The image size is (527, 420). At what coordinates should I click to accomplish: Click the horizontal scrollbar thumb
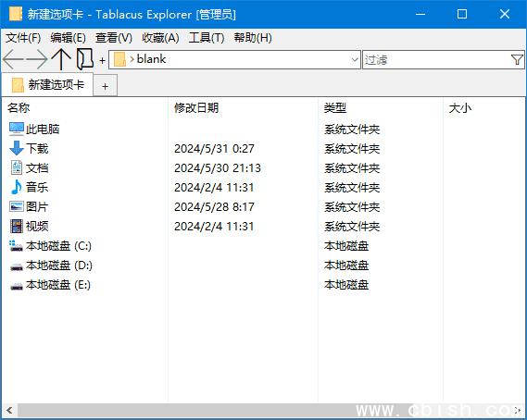tap(215, 410)
